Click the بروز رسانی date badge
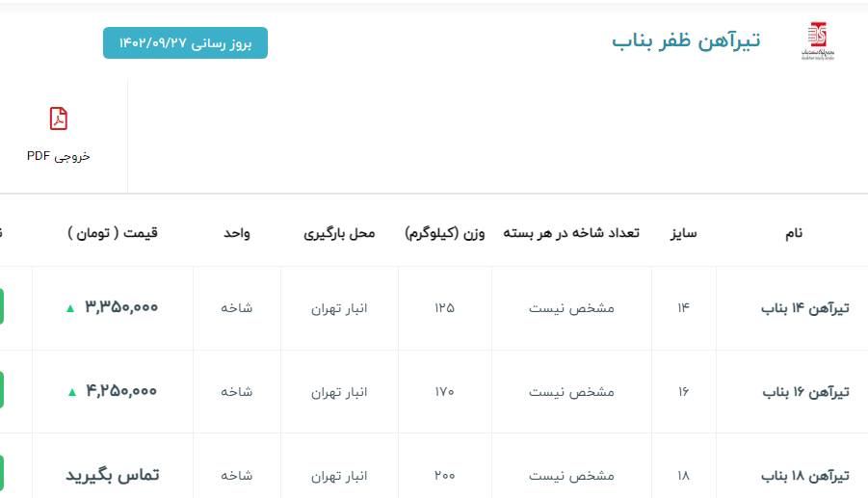868x498 pixels. (185, 43)
